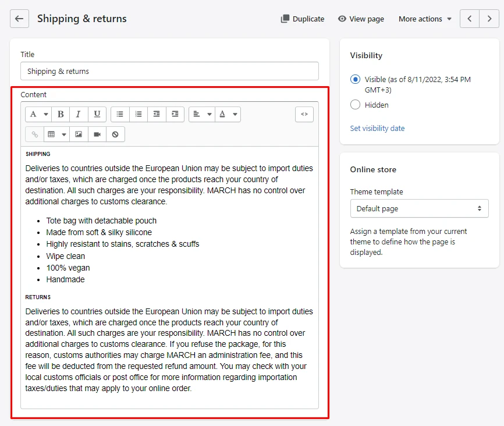
Task: Insert a bulleted list
Action: 120,114
